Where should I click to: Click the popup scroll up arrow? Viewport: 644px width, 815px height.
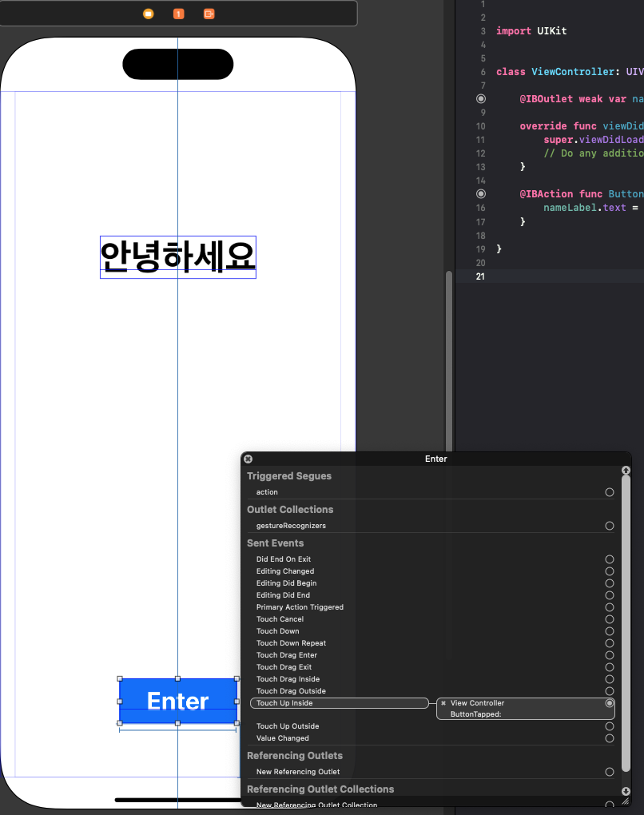point(626,470)
